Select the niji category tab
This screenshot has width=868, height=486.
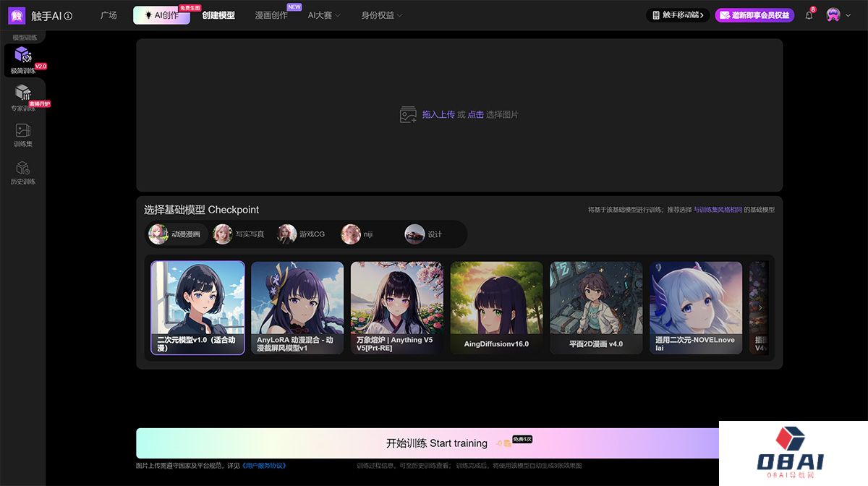[x=357, y=234]
